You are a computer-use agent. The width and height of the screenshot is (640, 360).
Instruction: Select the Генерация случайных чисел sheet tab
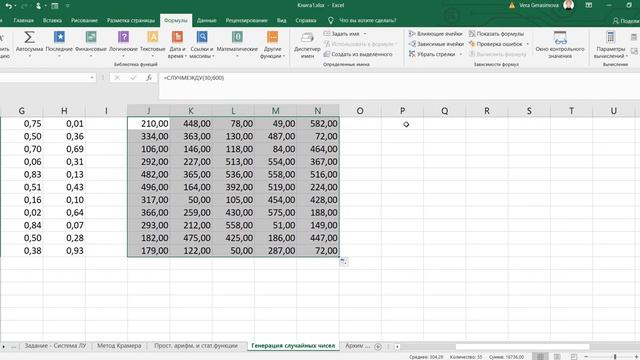pos(293,346)
